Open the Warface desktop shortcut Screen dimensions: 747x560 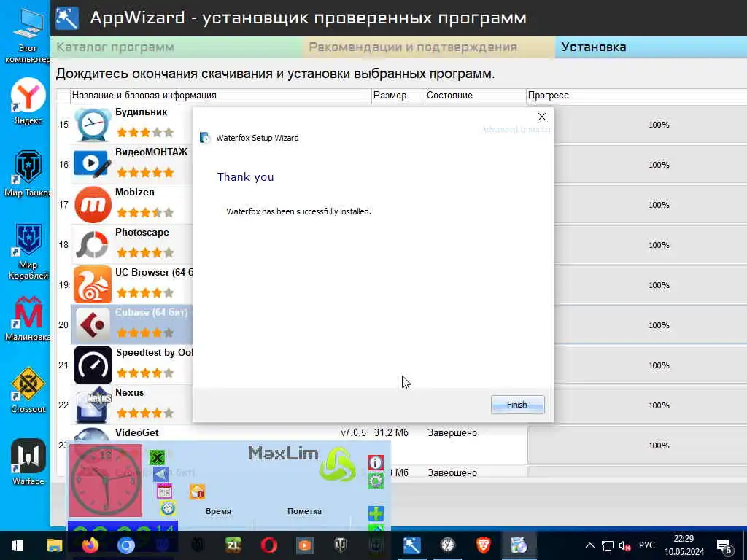coord(28,462)
